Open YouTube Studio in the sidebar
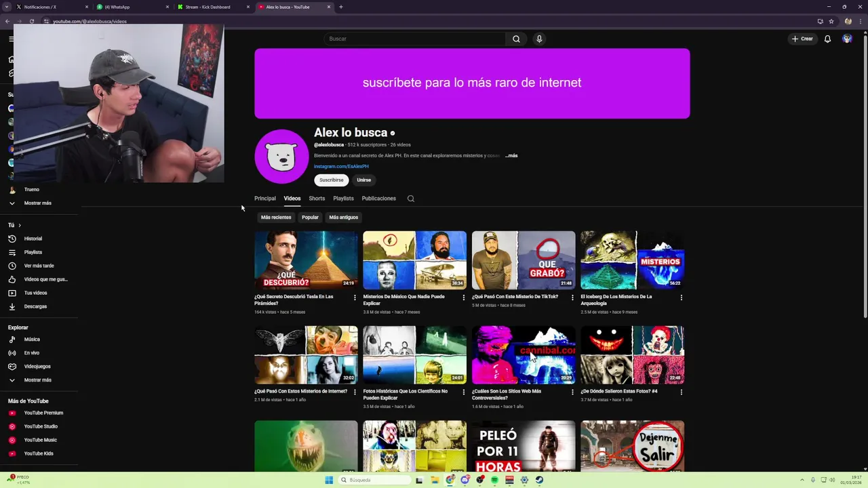 [39, 426]
